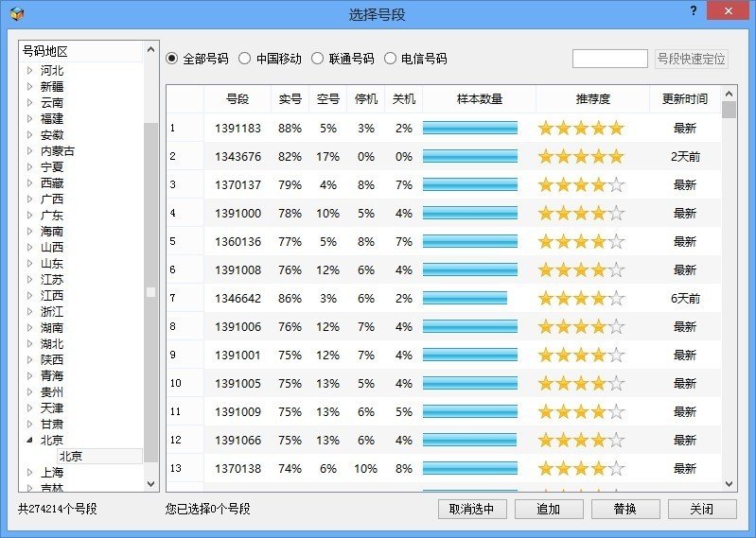Click the 17% 空号 value for 1343676
The height and width of the screenshot is (538, 756).
coord(328,157)
